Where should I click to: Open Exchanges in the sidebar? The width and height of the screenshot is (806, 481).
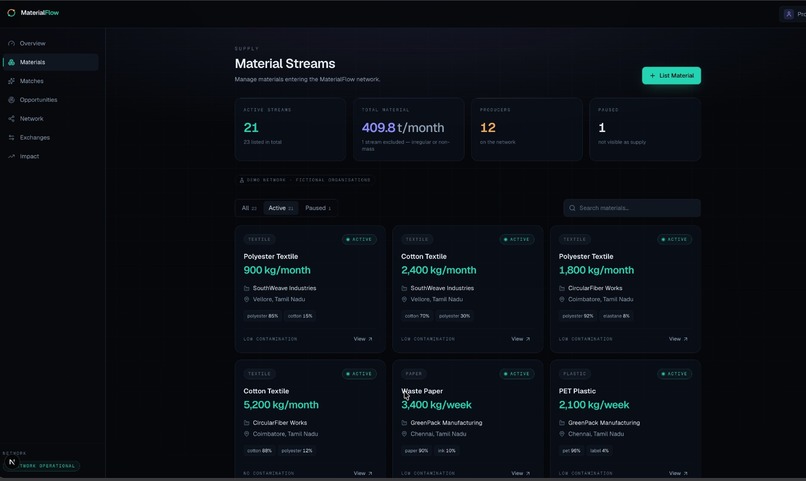[x=50, y=138]
